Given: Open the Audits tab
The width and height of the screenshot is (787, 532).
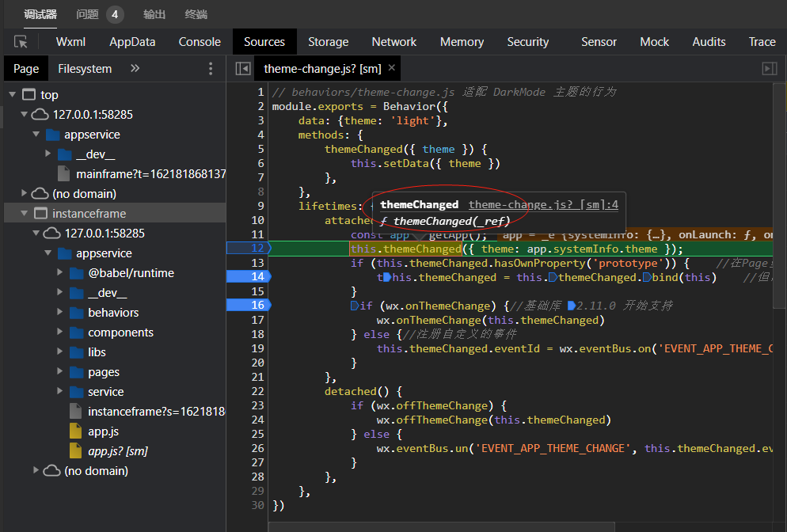Looking at the screenshot, I should 709,42.
